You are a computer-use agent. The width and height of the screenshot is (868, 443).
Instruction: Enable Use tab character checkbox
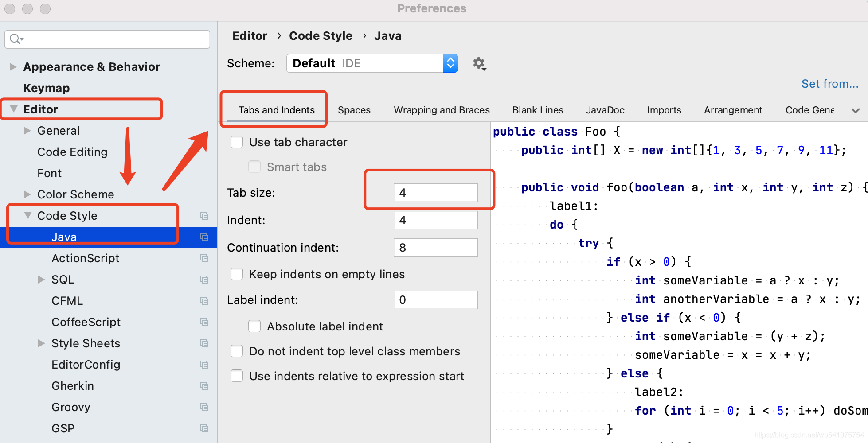point(237,142)
